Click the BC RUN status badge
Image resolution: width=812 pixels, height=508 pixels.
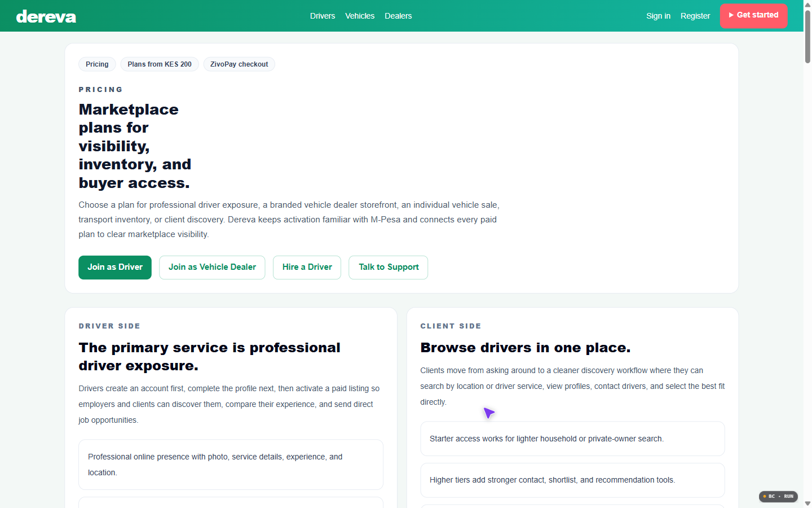[x=778, y=497]
